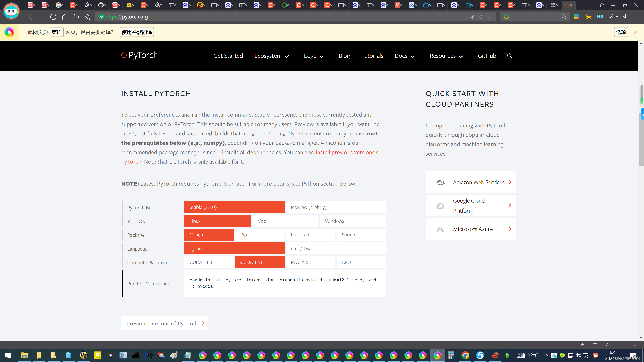Screen dimensions: 644x362
Task: Open Google Cloud Platform partner card
Action: click(x=471, y=205)
